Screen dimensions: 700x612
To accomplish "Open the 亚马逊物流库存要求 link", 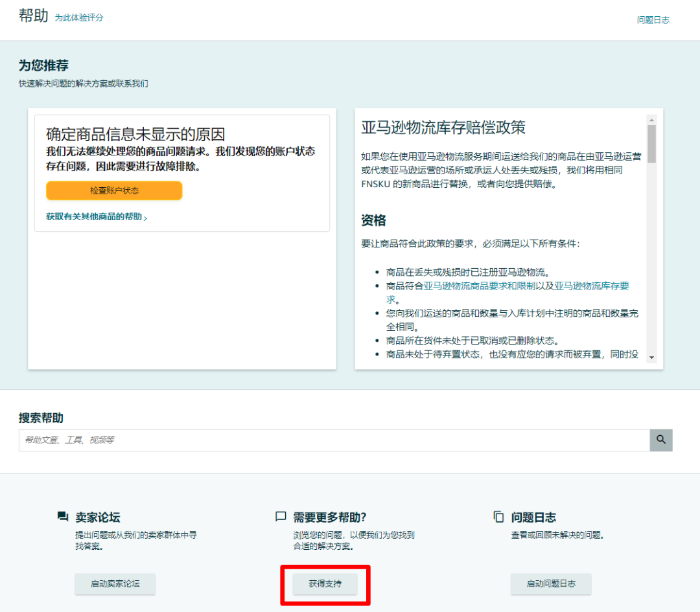I will [x=591, y=286].
